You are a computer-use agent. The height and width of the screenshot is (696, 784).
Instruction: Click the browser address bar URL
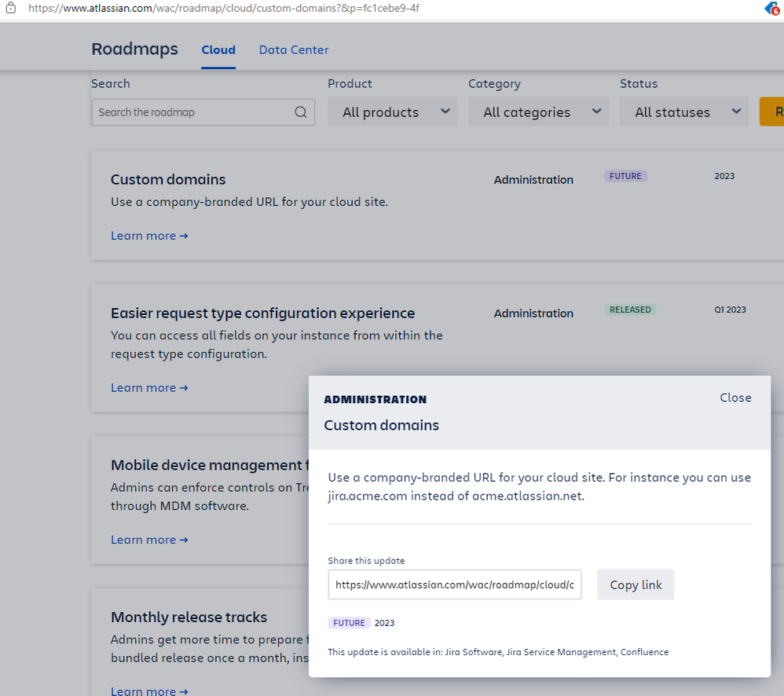[x=224, y=8]
